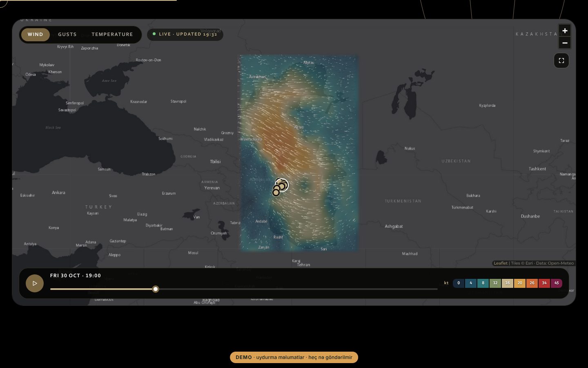
Task: Click the 34 kt legend swatch
Action: (544, 283)
